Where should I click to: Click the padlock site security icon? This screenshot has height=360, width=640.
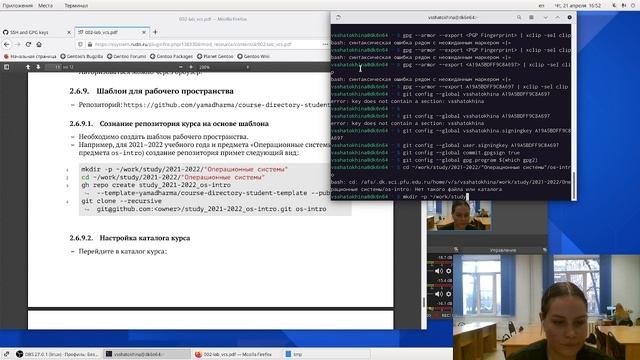click(90, 44)
